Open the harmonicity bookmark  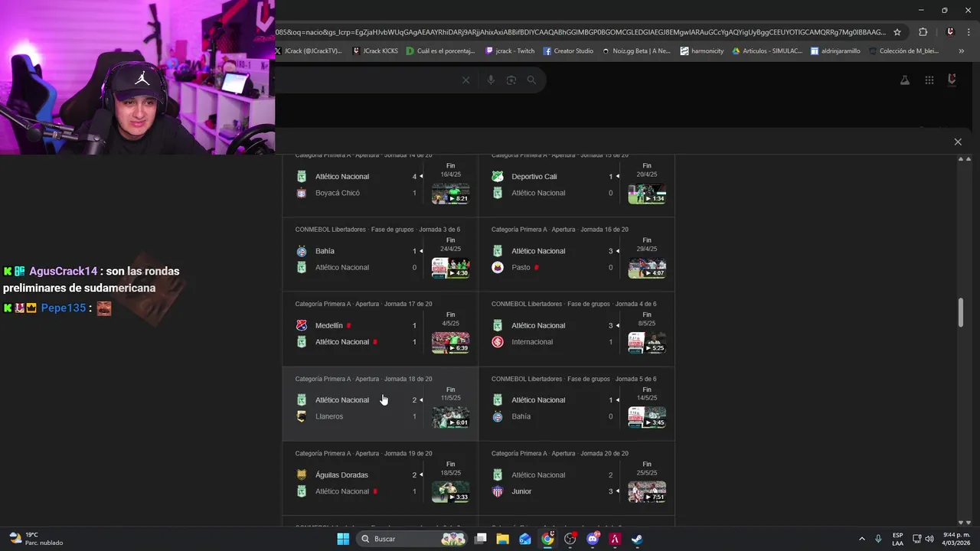702,51
